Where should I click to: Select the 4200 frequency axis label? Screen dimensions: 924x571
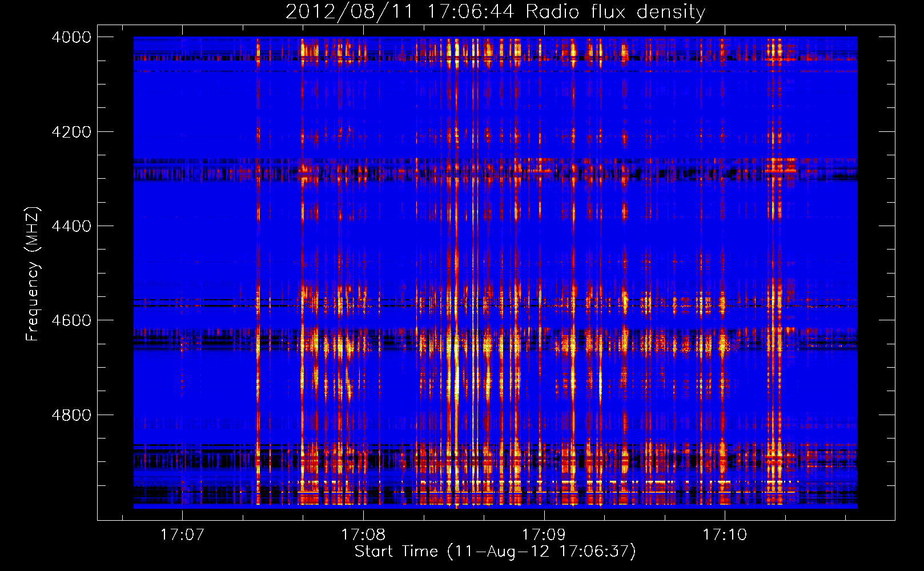pyautogui.click(x=71, y=132)
